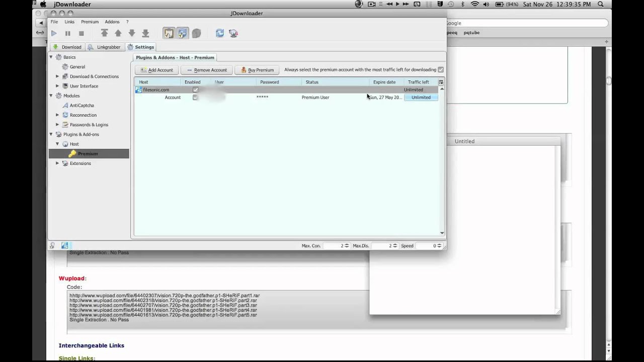Image resolution: width=644 pixels, height=362 pixels.
Task: Click the date and time in menu bar
Action: pyautogui.click(x=558, y=4)
